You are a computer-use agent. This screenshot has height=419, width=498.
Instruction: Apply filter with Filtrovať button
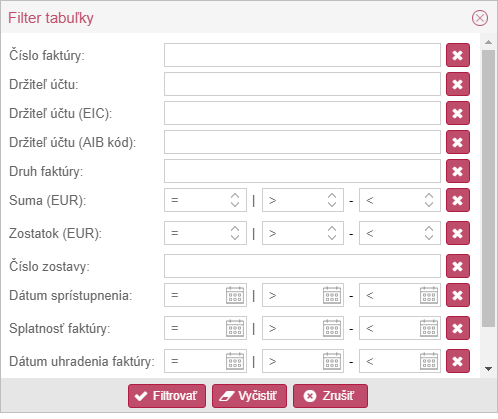pyautogui.click(x=167, y=396)
